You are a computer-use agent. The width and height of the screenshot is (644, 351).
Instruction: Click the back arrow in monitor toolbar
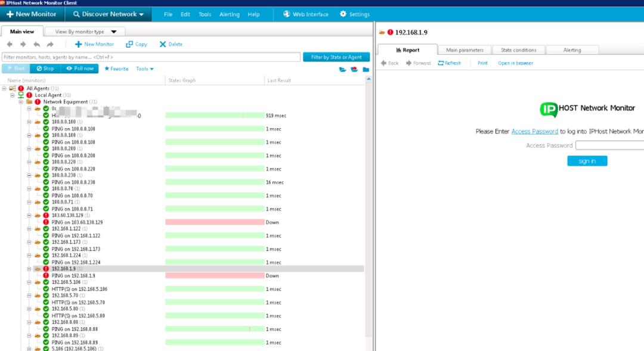10,44
